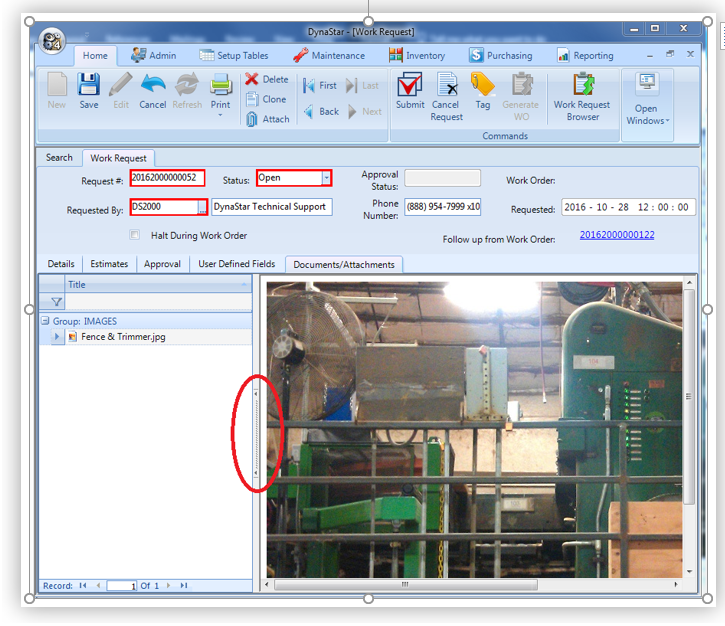Click the Tag icon
This screenshot has width=725, height=626.
[483, 87]
